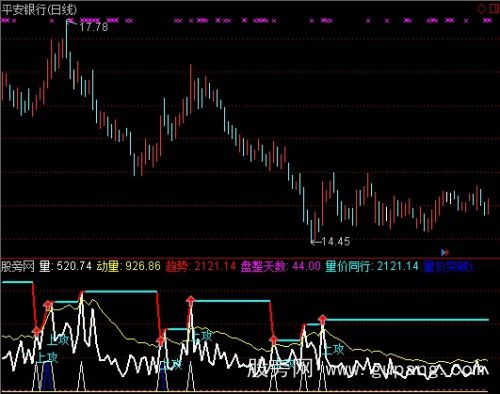Select the magenta 盘整天数: 44.00 value
This screenshot has width=500, height=394.
coord(280,266)
